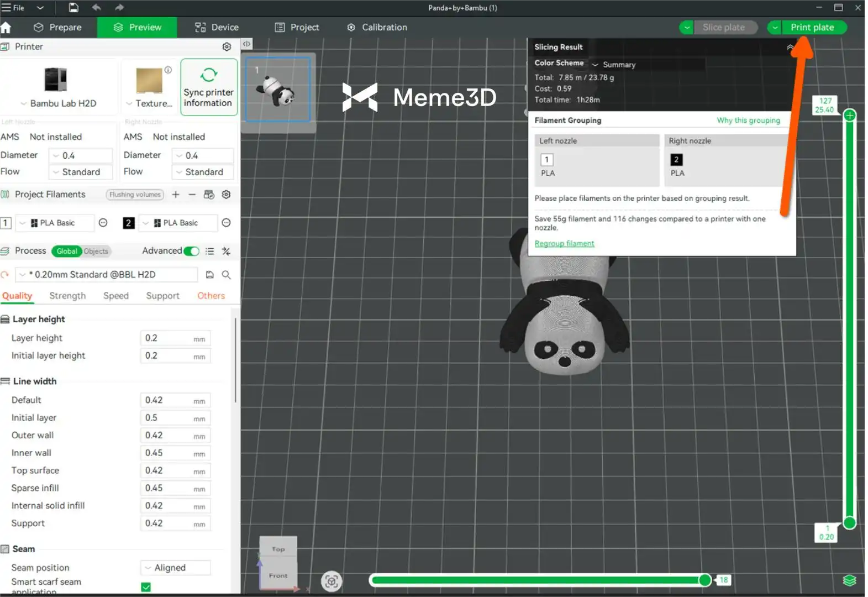Screen dimensions: 868x597
Task: Open Seam position Aligned dropdown
Action: point(176,568)
